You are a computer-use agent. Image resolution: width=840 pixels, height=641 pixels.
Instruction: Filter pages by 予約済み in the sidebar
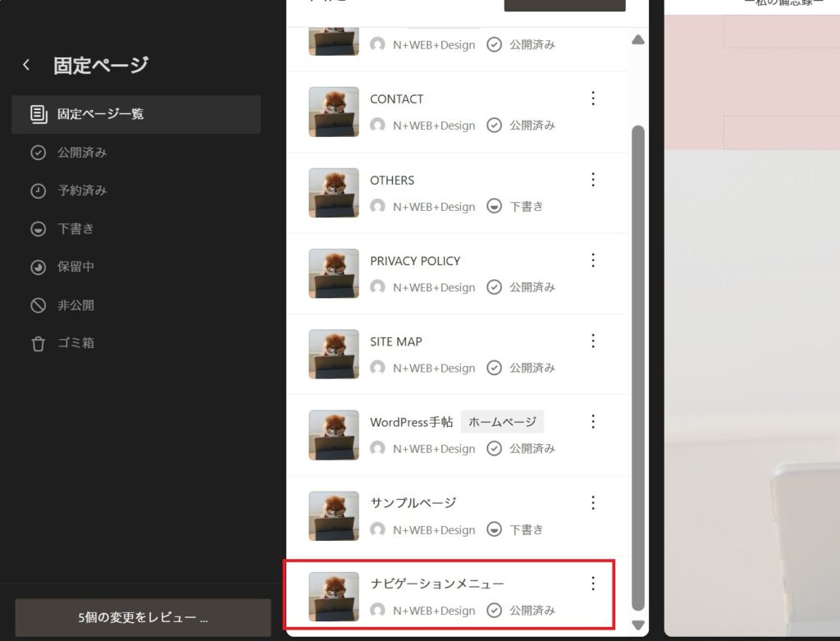(x=82, y=190)
